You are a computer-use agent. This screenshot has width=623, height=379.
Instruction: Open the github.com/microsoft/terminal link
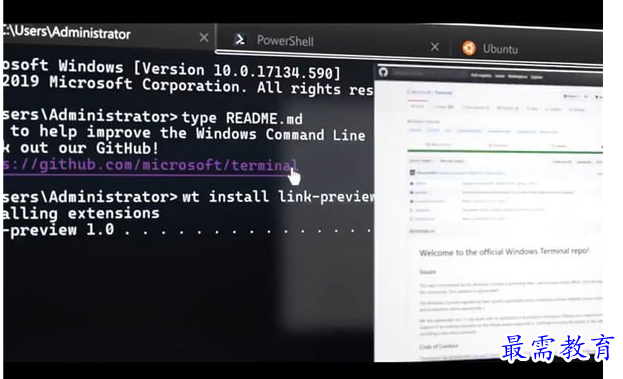(x=150, y=164)
